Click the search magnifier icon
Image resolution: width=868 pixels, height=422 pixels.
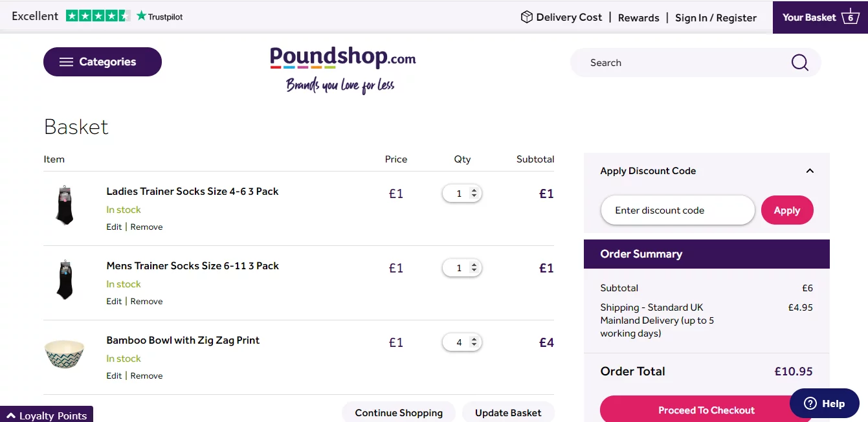(799, 63)
